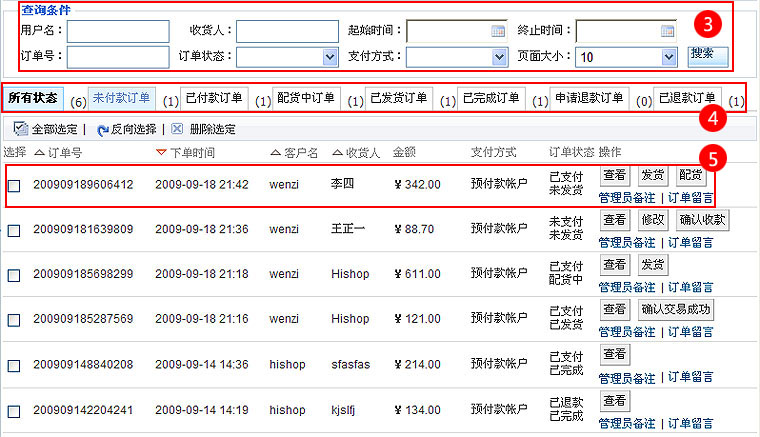Open the 起始时间 calendar picker icon
The height and width of the screenshot is (437, 760).
498,31
